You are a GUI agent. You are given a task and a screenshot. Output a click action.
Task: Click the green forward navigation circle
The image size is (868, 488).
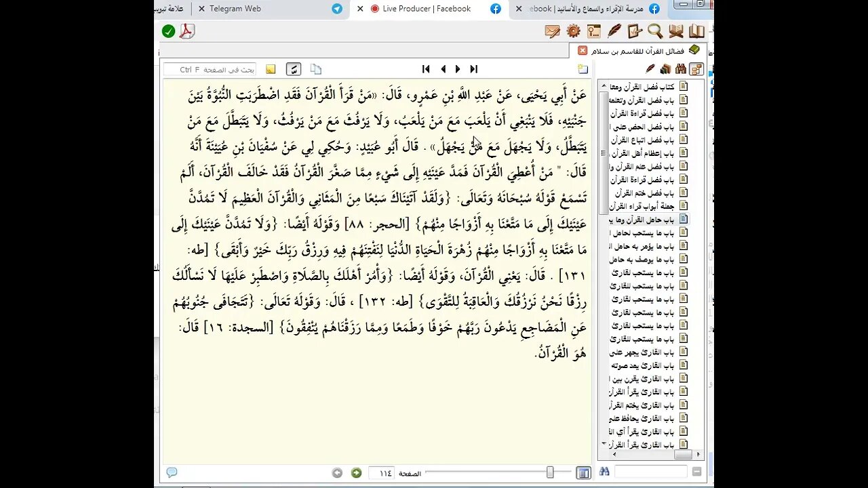pyautogui.click(x=356, y=473)
